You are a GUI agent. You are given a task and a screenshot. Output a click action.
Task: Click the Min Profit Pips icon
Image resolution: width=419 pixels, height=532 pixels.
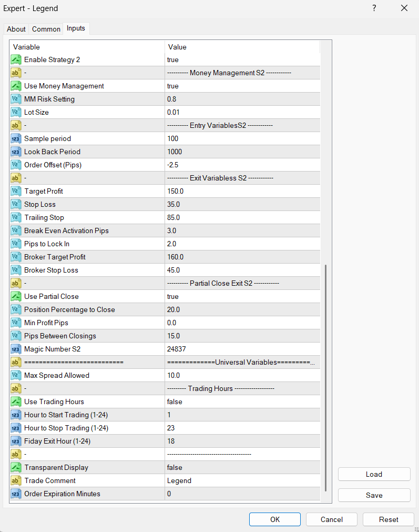pyautogui.click(x=16, y=323)
